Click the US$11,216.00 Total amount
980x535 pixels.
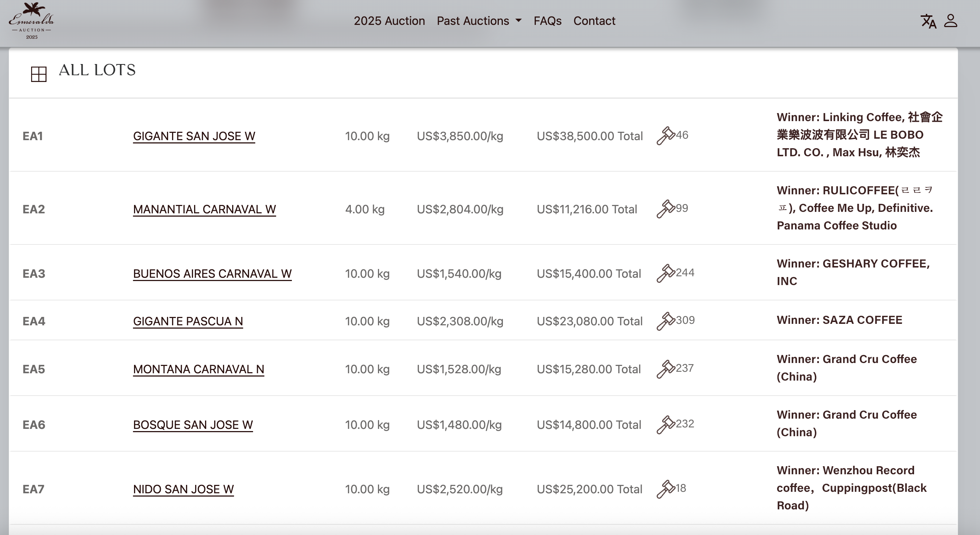pos(587,209)
